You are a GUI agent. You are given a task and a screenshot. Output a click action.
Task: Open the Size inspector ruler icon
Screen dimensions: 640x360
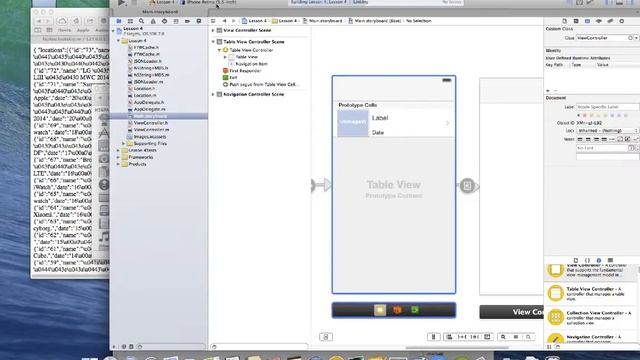coord(610,21)
